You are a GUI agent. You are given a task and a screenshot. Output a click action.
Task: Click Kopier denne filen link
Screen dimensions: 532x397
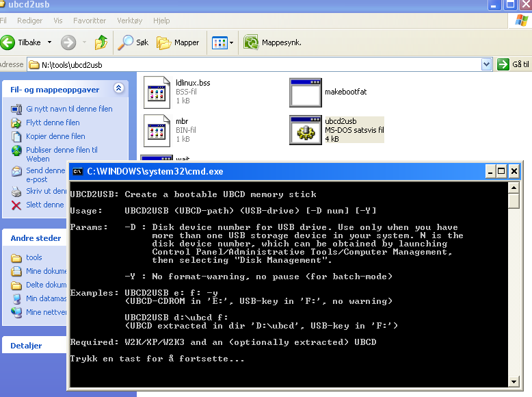(55, 136)
